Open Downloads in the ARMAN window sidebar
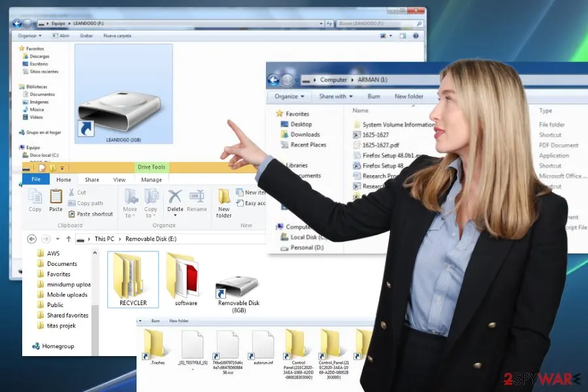 (x=301, y=135)
